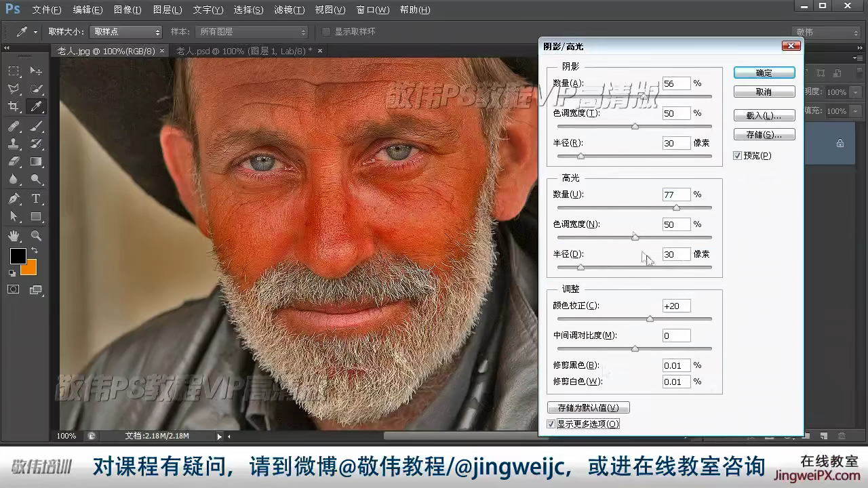Select the Hand tool

tap(14, 236)
